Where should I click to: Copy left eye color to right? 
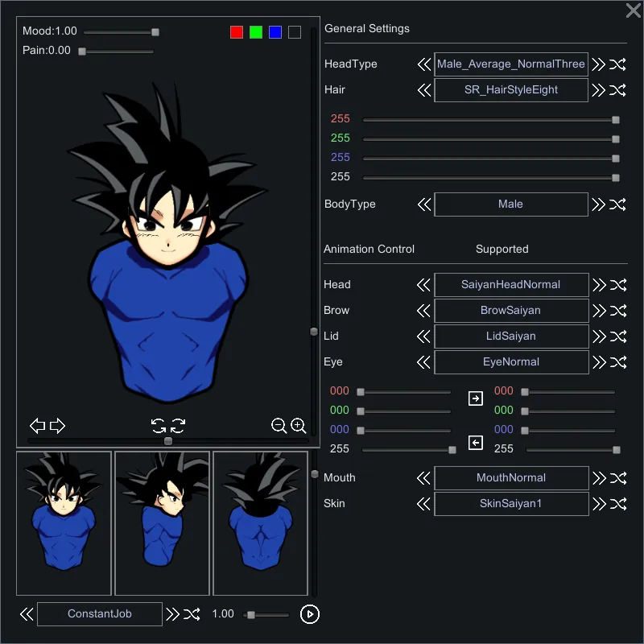pyautogui.click(x=475, y=398)
